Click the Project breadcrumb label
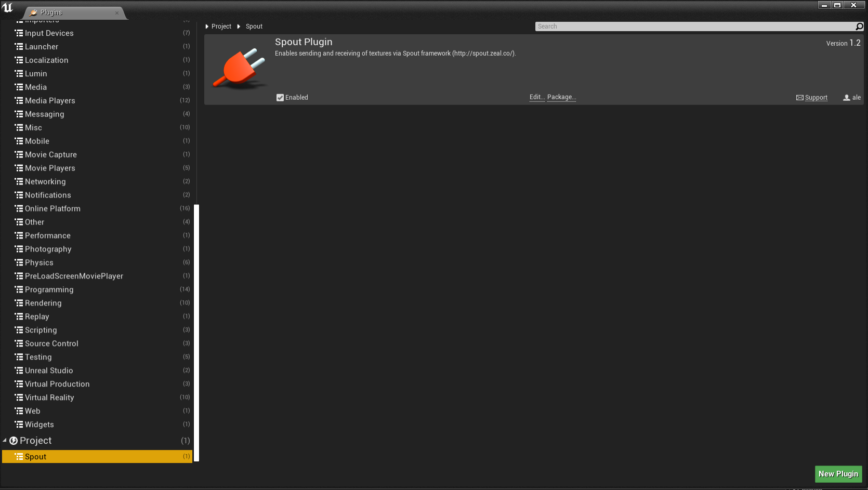This screenshot has width=868, height=490. pyautogui.click(x=221, y=27)
